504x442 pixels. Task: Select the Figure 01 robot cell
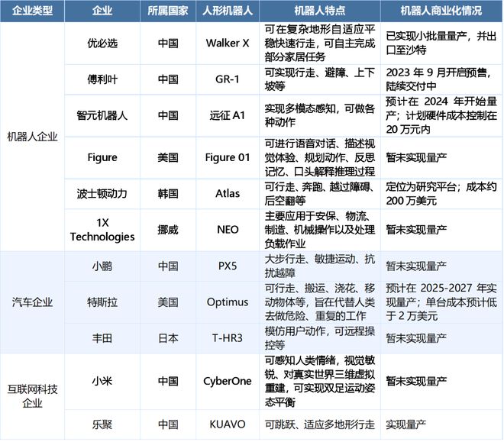pos(228,157)
